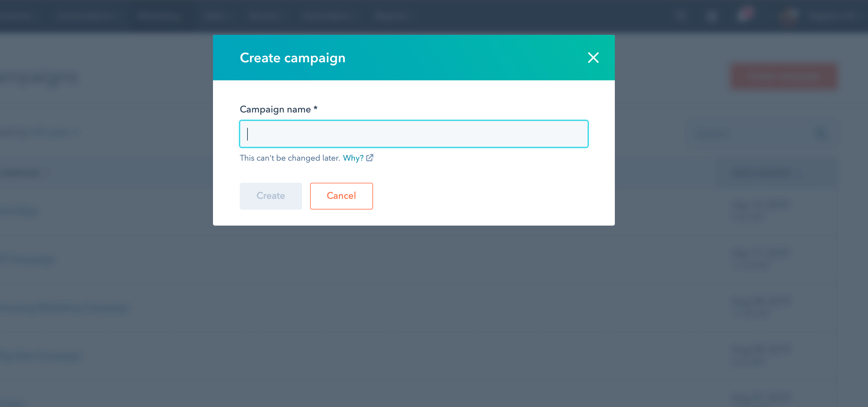This screenshot has width=868, height=407.
Task: Click the blurred notification icon with red badge
Action: pos(745,15)
